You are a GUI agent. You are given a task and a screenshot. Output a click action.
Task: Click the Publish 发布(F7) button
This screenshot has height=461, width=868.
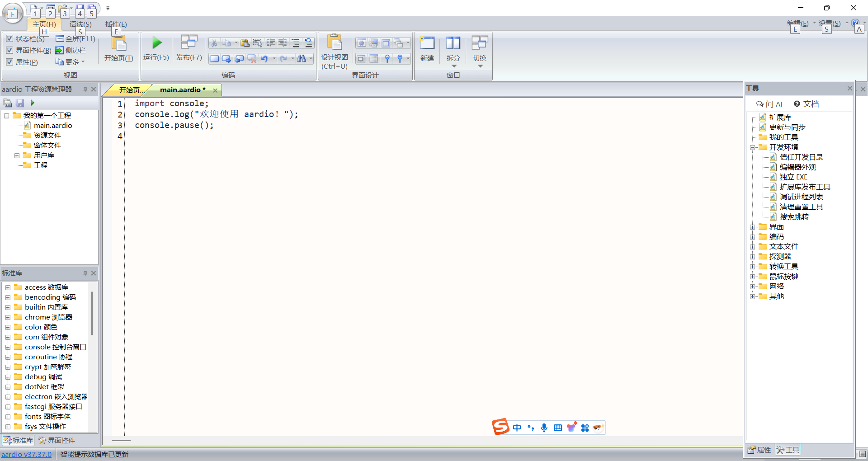click(x=189, y=48)
